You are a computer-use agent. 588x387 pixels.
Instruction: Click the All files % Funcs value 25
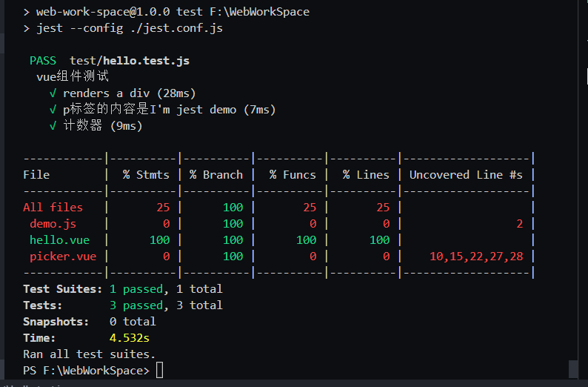310,207
